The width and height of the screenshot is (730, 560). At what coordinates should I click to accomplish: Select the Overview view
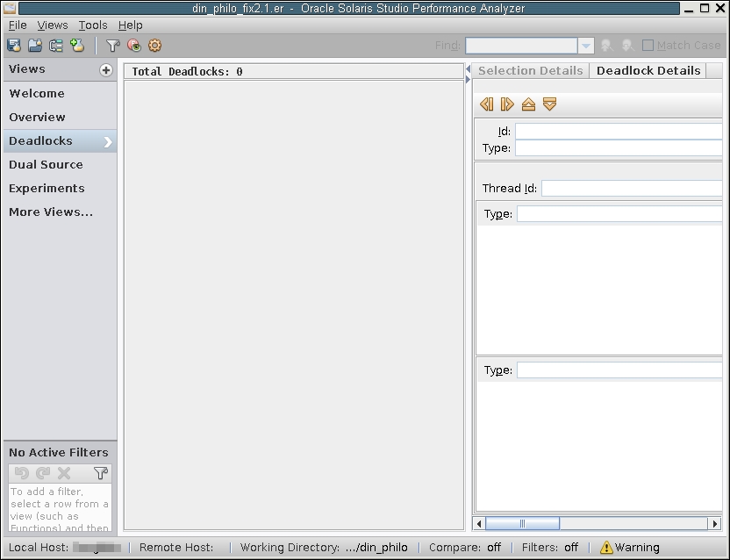coord(60,118)
